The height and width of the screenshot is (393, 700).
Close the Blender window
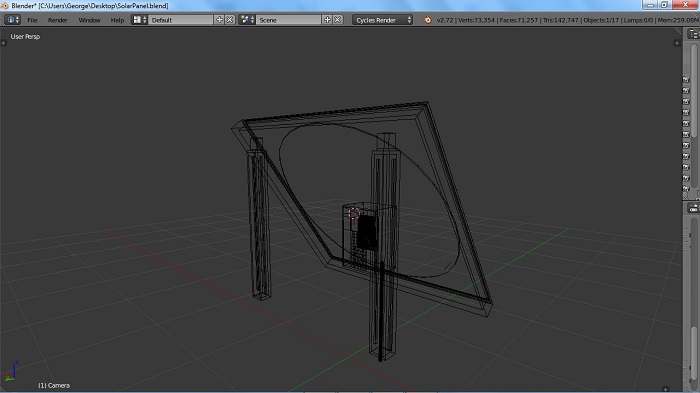coord(685,5)
